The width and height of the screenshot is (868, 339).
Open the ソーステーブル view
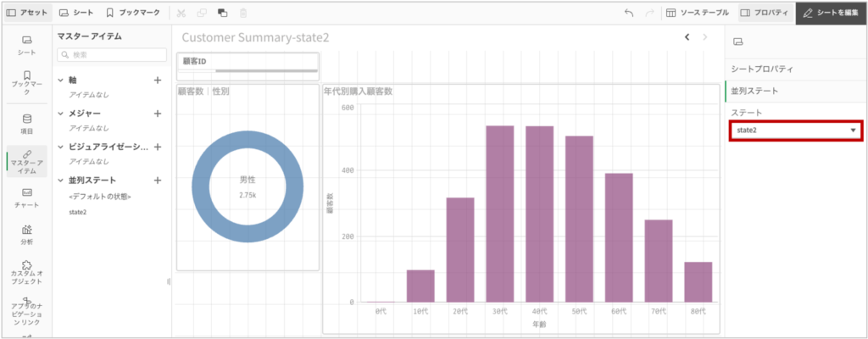(698, 14)
